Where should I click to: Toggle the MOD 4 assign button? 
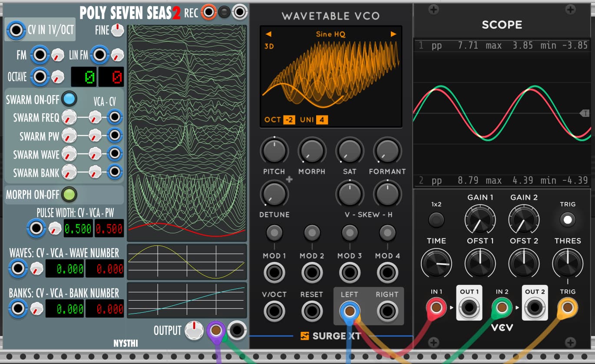(387, 233)
